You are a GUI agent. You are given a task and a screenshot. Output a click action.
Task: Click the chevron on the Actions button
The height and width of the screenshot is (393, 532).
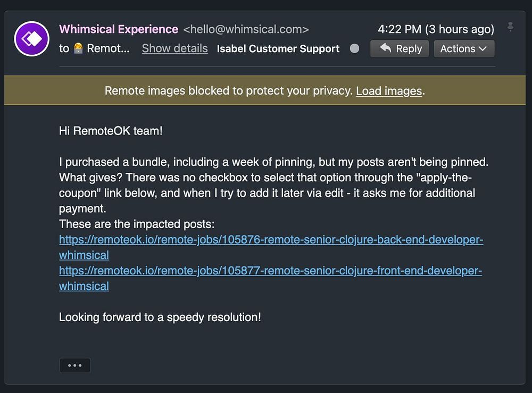[x=483, y=48]
